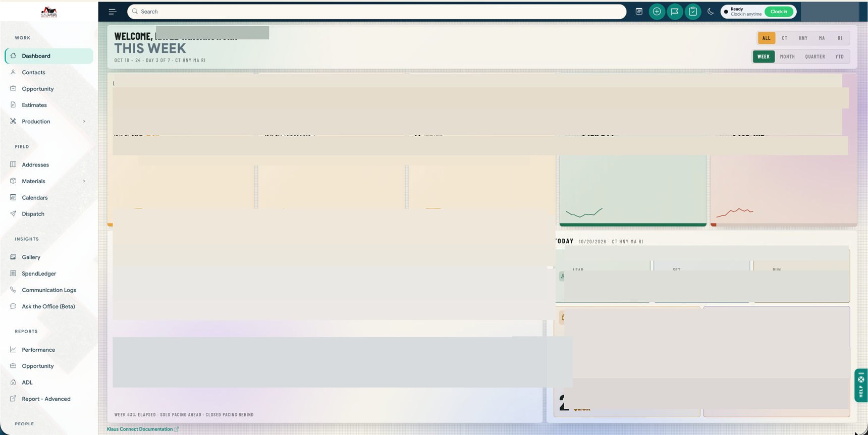The image size is (868, 435).
Task: Open the Help tab on the right edge
Action: 861,386
